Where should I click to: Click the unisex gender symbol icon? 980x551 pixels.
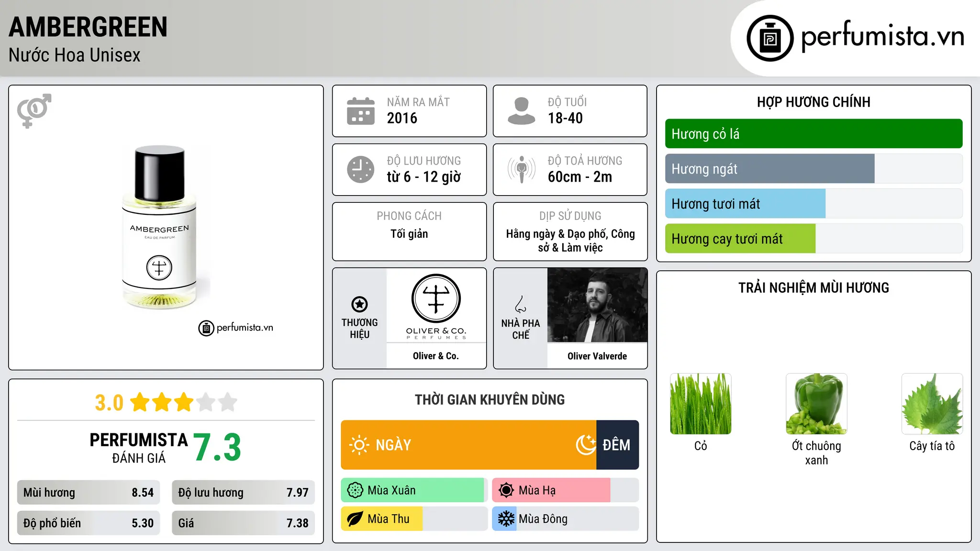(x=34, y=110)
